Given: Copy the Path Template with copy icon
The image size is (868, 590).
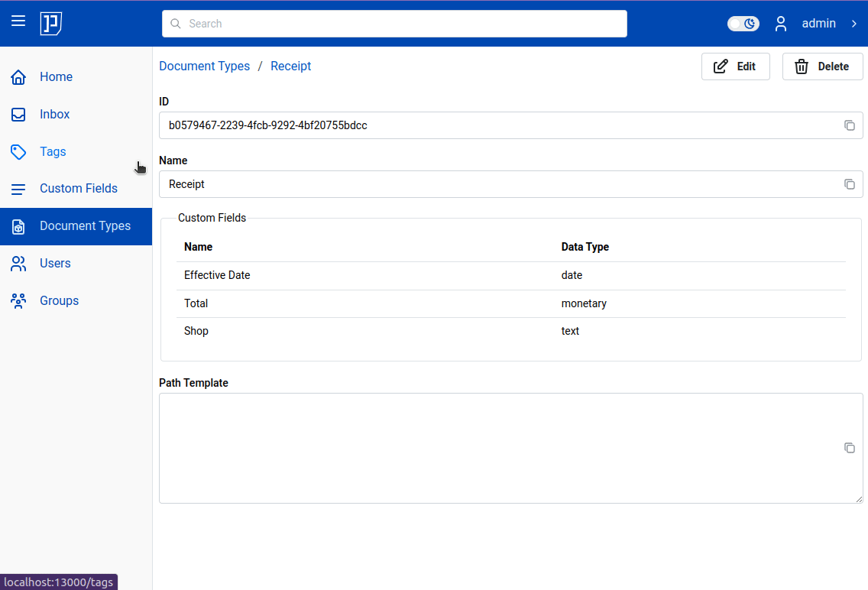Looking at the screenshot, I should pyautogui.click(x=849, y=448).
